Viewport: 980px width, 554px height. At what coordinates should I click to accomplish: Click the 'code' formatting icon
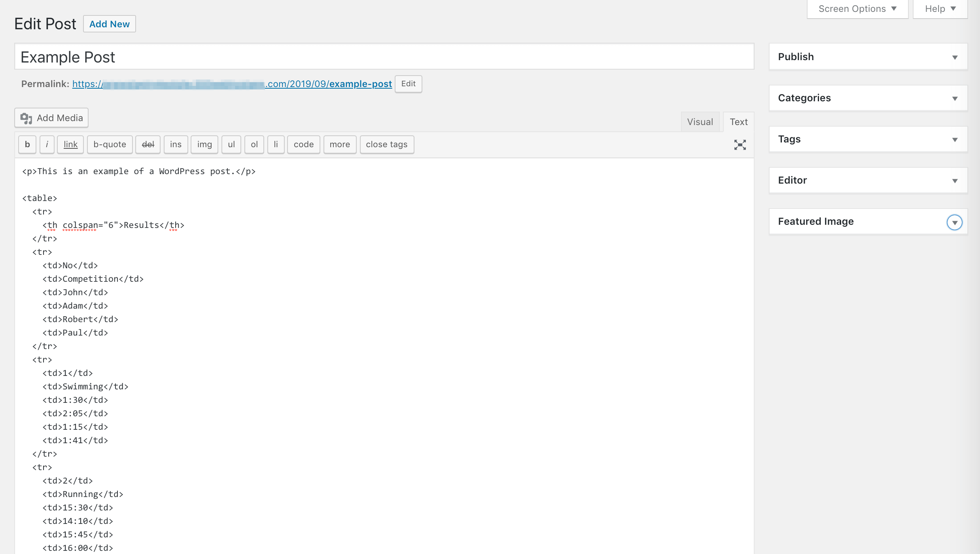pos(304,144)
